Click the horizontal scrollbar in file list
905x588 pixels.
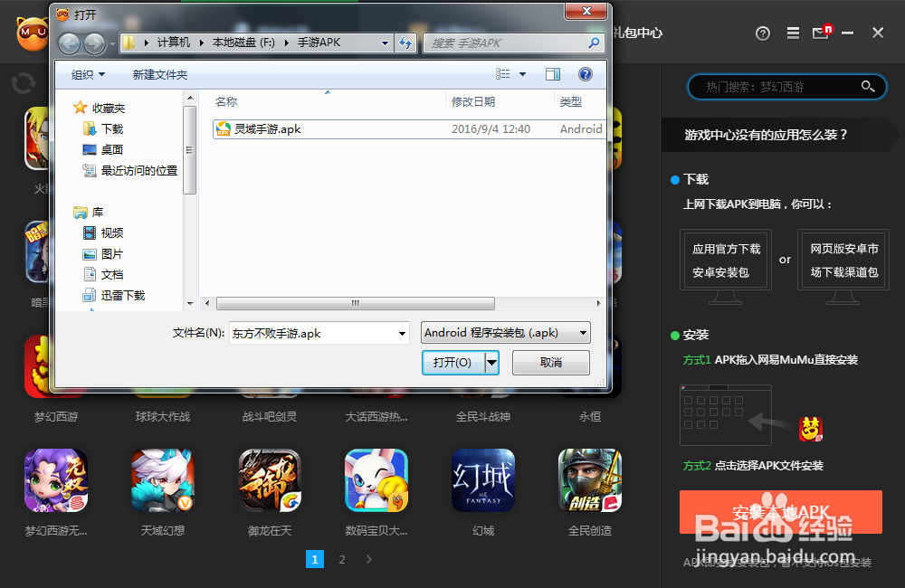point(356,303)
